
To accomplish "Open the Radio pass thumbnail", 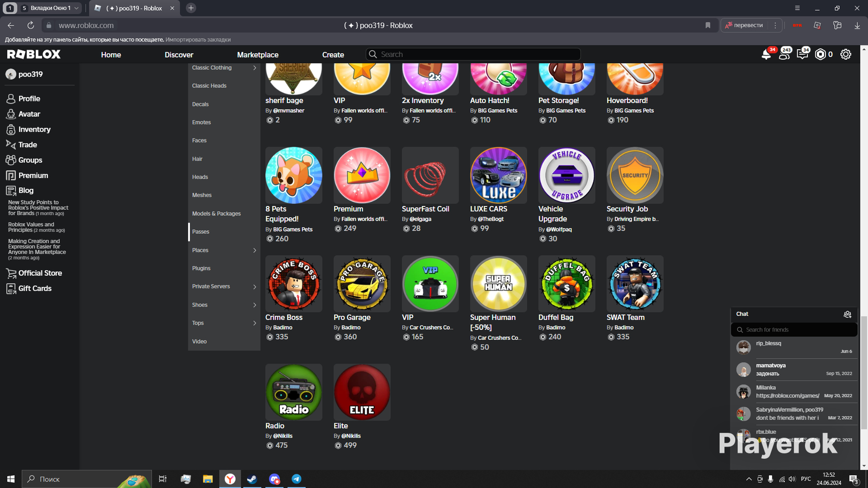I will pos(293,392).
